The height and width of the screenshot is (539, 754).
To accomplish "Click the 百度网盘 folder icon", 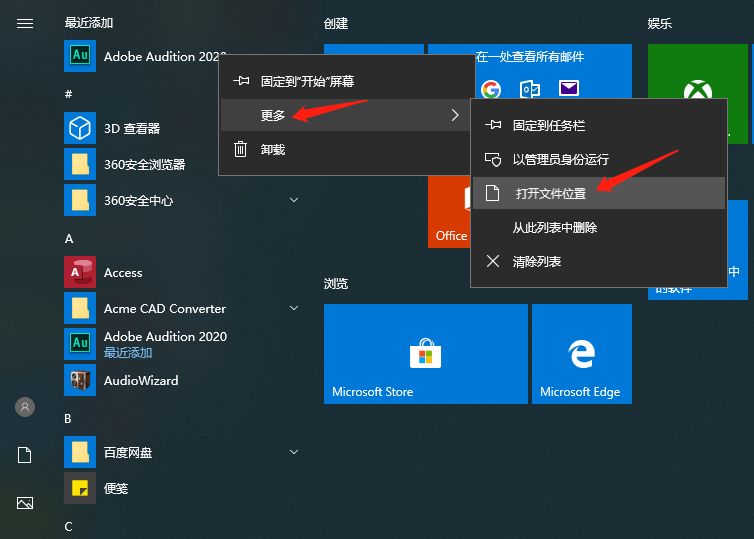I will point(80,452).
